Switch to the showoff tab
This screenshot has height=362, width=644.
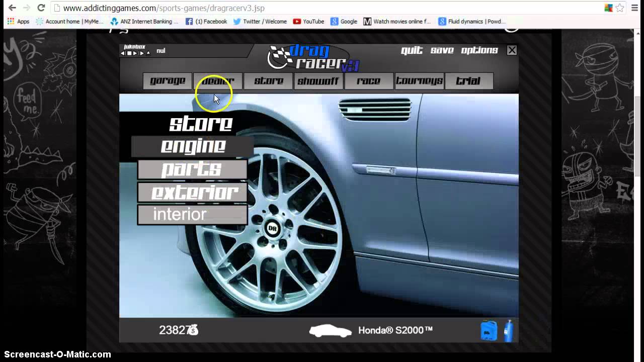(318, 81)
